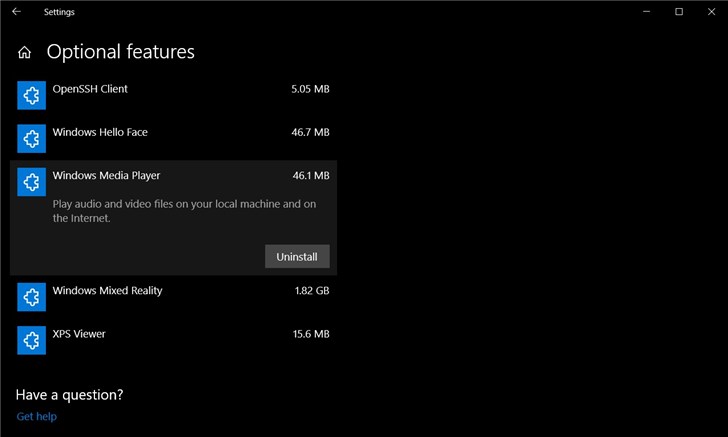Click the 5.05 MB size value

310,89
